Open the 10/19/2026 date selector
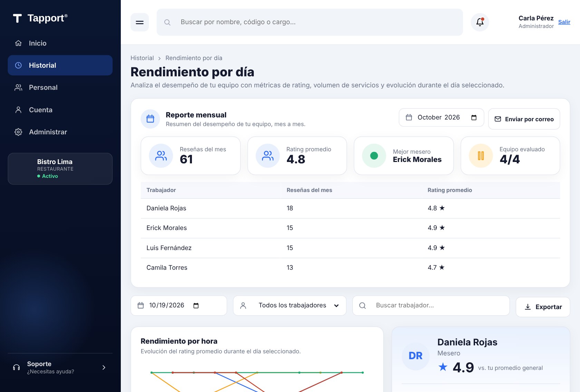 pos(179,306)
